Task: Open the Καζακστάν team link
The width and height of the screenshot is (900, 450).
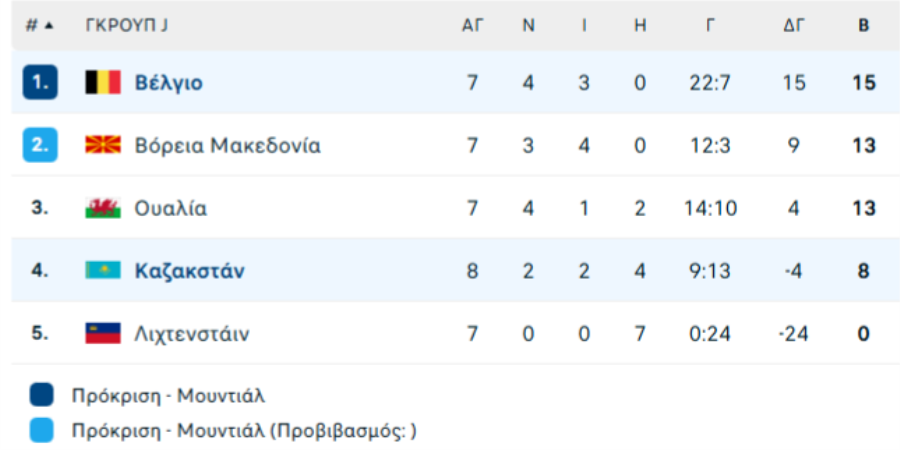Action: click(x=189, y=271)
